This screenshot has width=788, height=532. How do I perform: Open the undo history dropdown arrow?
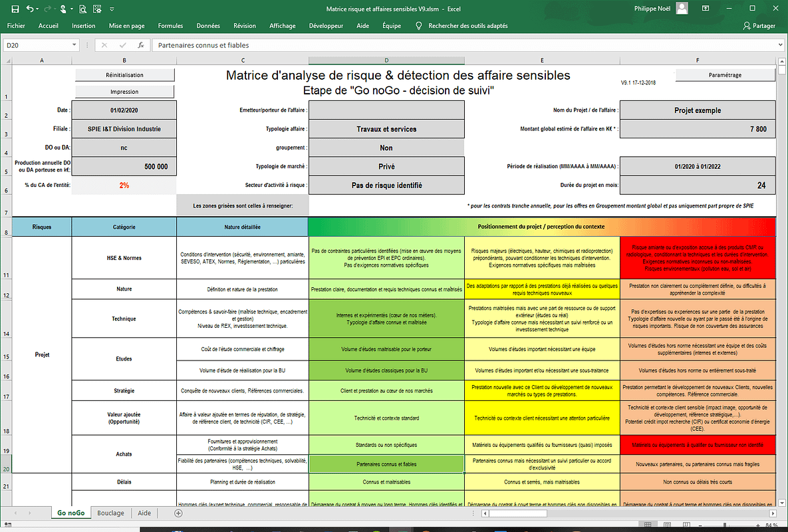point(38,9)
